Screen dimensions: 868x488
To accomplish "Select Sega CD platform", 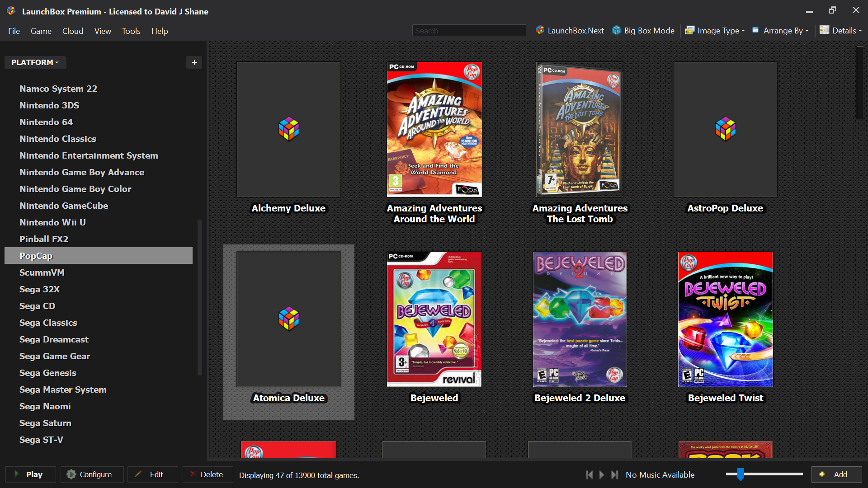I will click(38, 306).
